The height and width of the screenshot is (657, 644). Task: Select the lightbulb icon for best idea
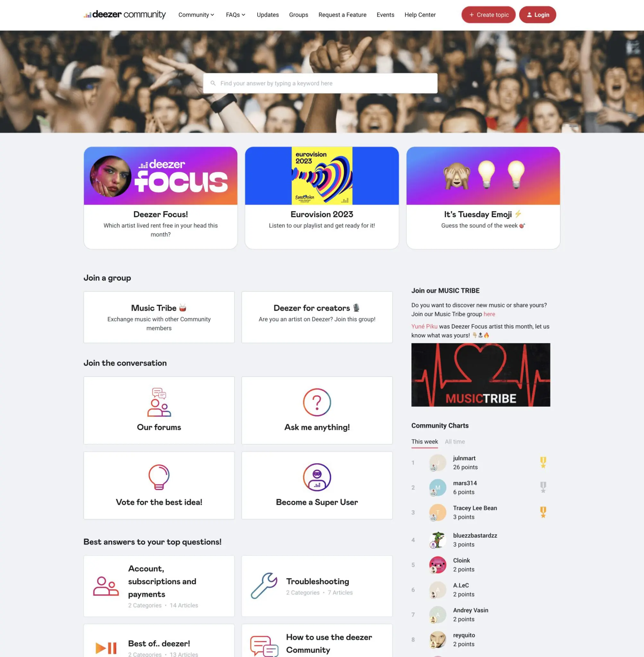click(159, 477)
